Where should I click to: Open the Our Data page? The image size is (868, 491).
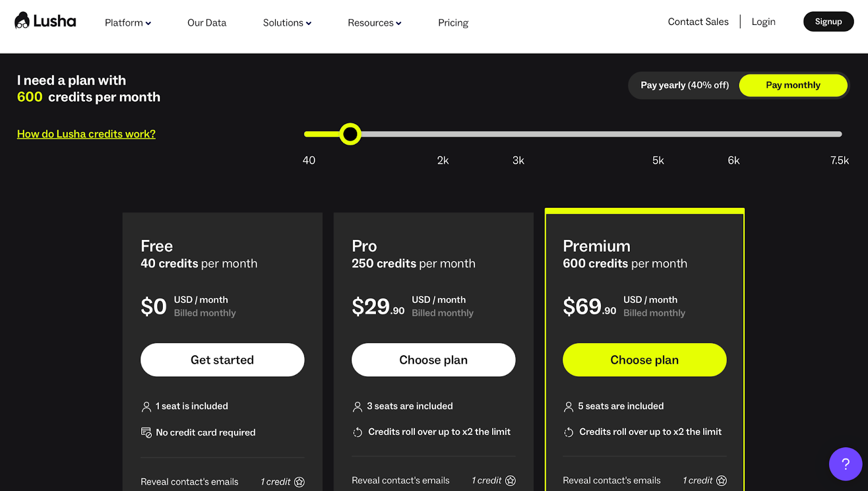coord(207,23)
